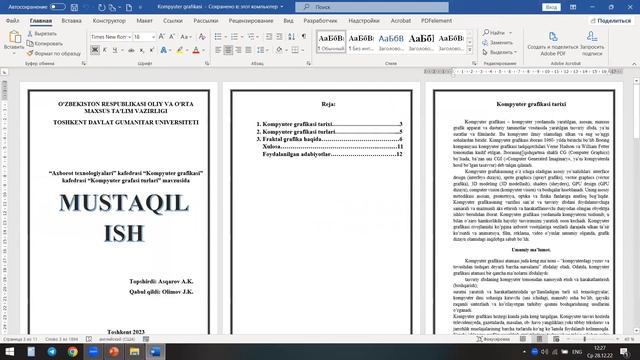This screenshot has width=640, height=360.
Task: Click the Numbering list icon
Action: point(234,37)
